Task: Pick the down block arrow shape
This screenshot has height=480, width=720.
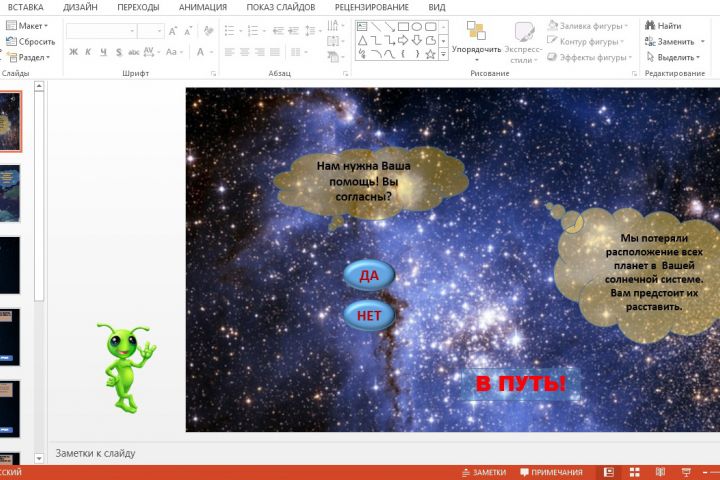Action: [x=417, y=40]
